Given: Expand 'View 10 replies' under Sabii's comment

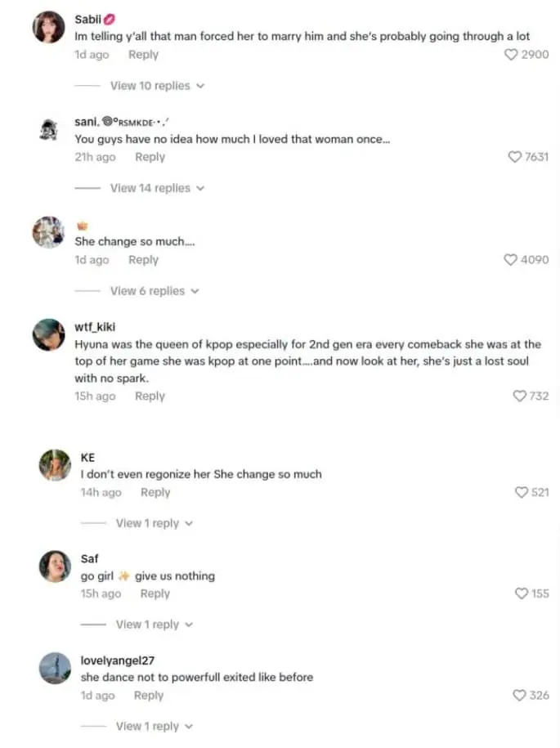Looking at the screenshot, I should [157, 86].
